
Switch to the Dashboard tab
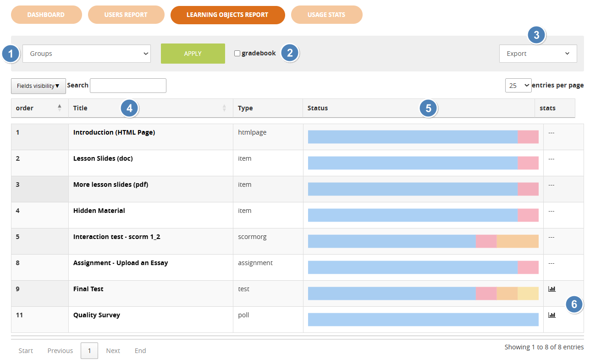tap(46, 15)
